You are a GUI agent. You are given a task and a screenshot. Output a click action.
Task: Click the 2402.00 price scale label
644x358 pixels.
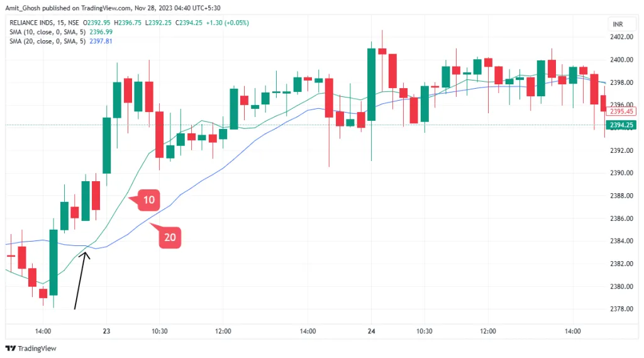pos(621,37)
